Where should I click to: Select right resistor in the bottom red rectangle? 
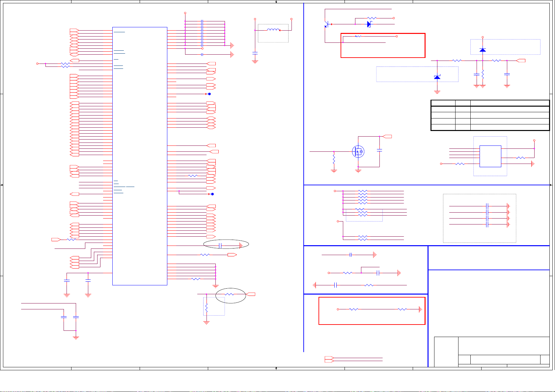[402, 309]
